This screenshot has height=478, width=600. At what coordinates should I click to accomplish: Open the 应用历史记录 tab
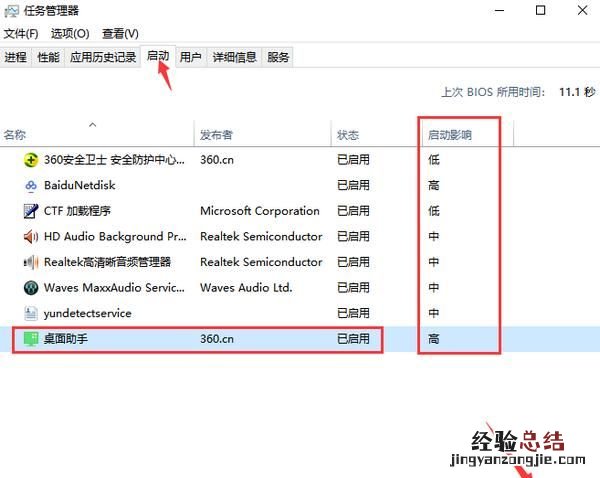103,57
